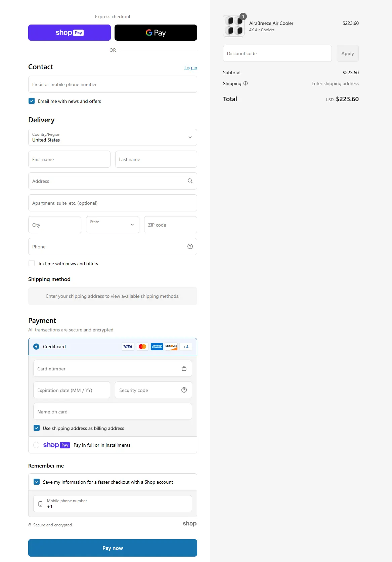The width and height of the screenshot is (392, 562).
Task: Select the Credit card payment option
Action: (36, 347)
